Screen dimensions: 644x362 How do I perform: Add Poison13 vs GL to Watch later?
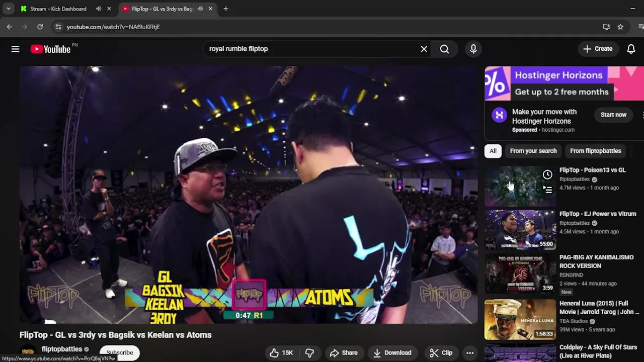[x=547, y=174]
